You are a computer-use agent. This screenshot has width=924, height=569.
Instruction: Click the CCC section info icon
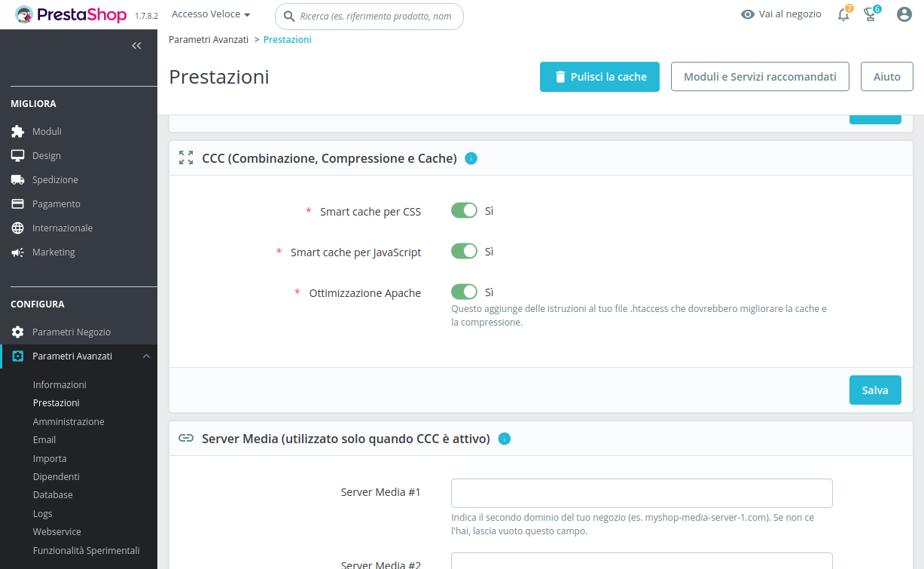471,158
